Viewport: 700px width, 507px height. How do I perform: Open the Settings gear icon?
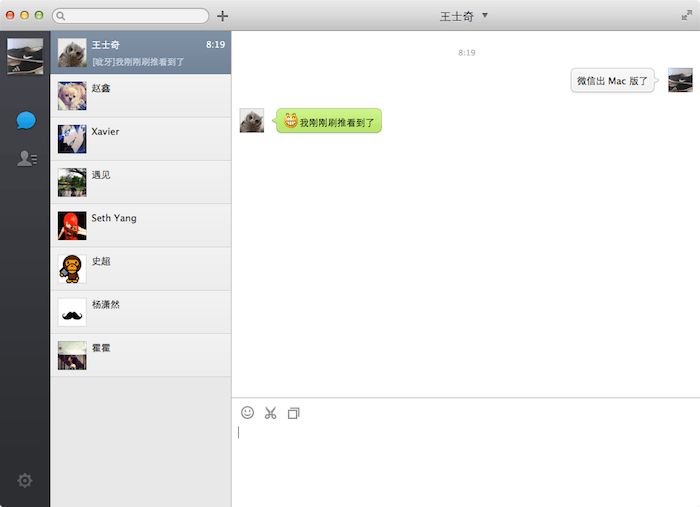pyautogui.click(x=25, y=480)
